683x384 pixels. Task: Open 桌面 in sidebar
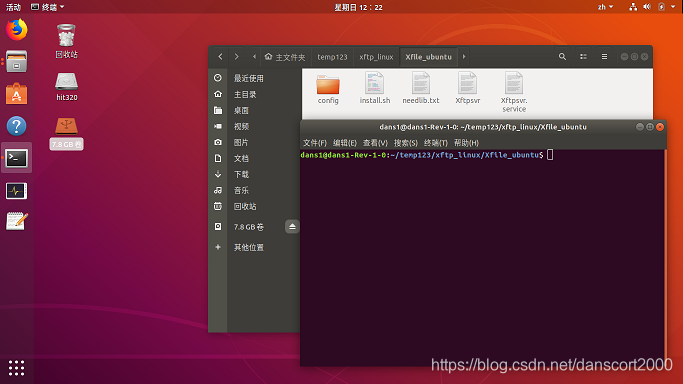click(255, 110)
